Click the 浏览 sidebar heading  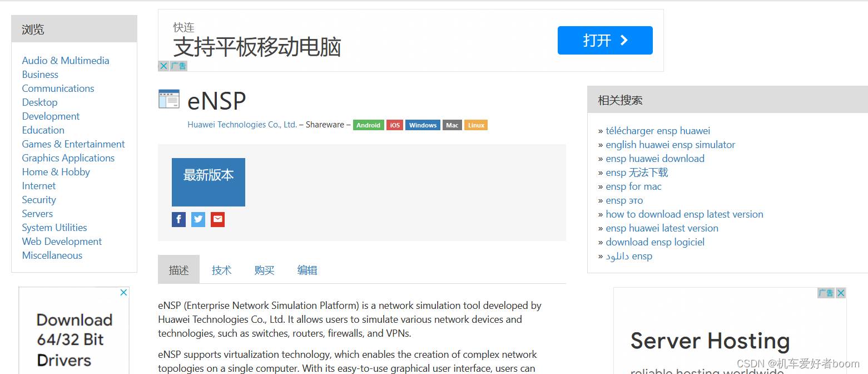pyautogui.click(x=33, y=29)
